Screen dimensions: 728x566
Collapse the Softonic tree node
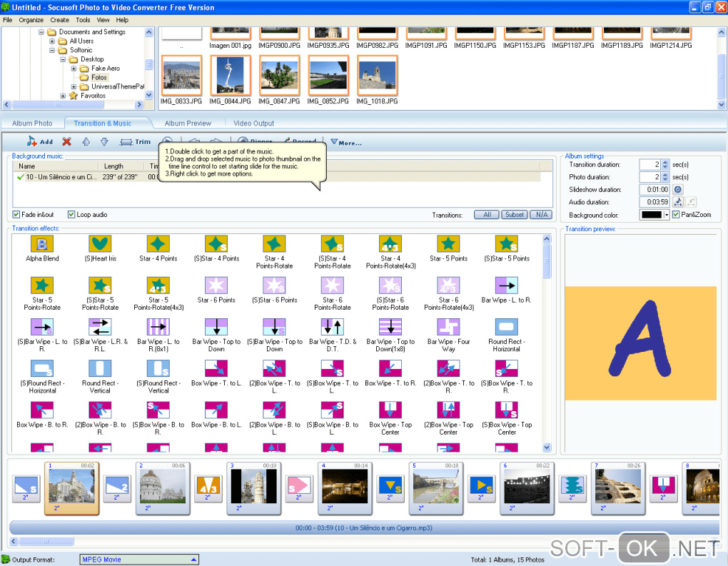[52, 50]
